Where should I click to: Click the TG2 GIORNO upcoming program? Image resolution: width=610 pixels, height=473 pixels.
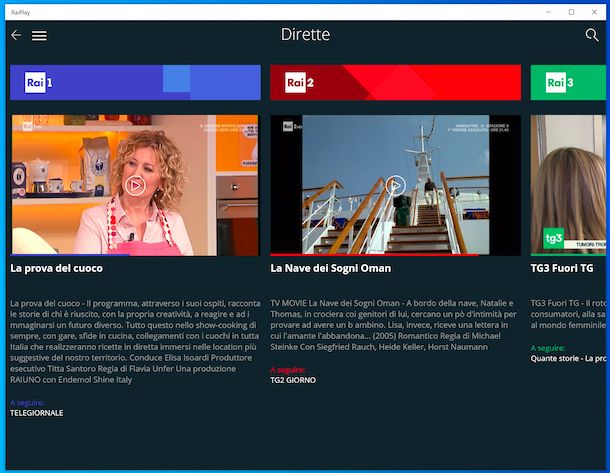click(x=293, y=380)
